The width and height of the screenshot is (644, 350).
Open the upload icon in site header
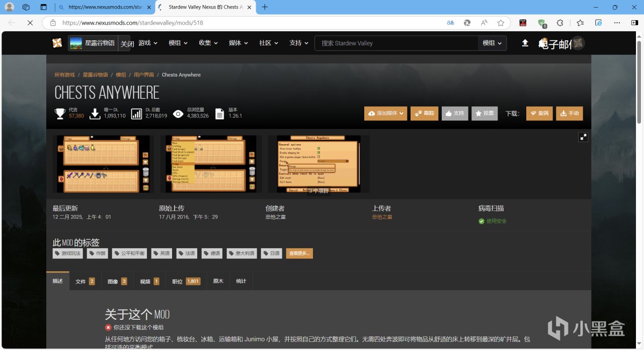(x=525, y=43)
